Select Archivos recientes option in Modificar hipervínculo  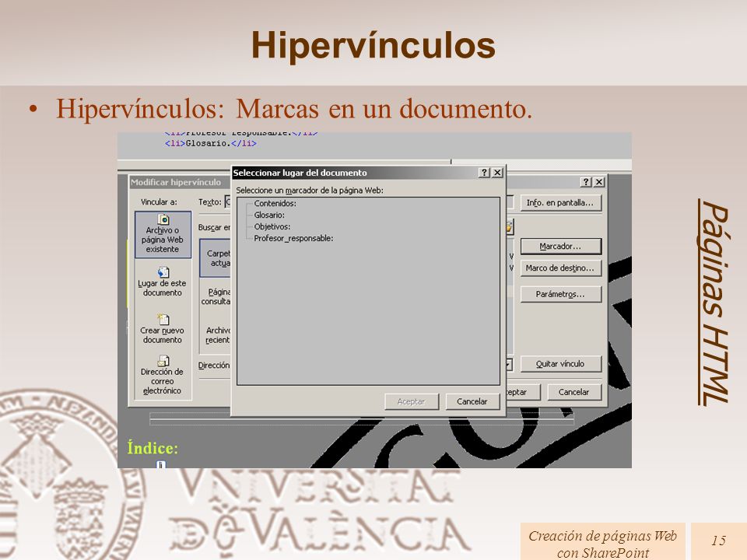tap(217, 335)
